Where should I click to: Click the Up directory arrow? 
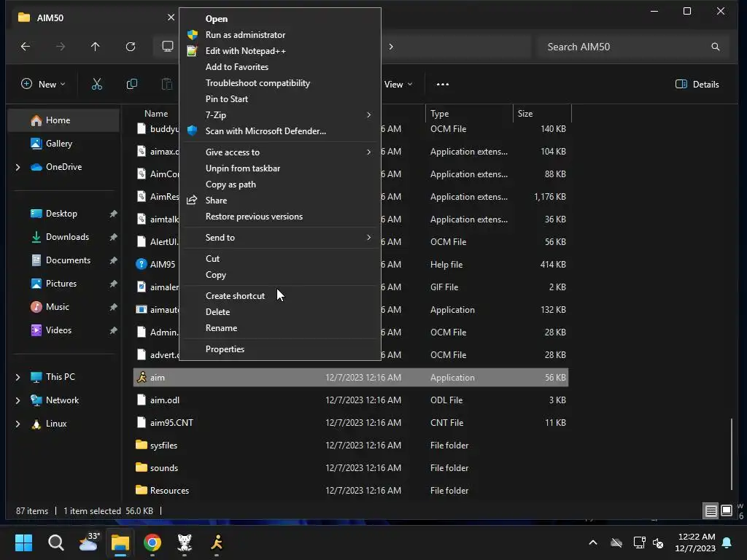click(96, 47)
